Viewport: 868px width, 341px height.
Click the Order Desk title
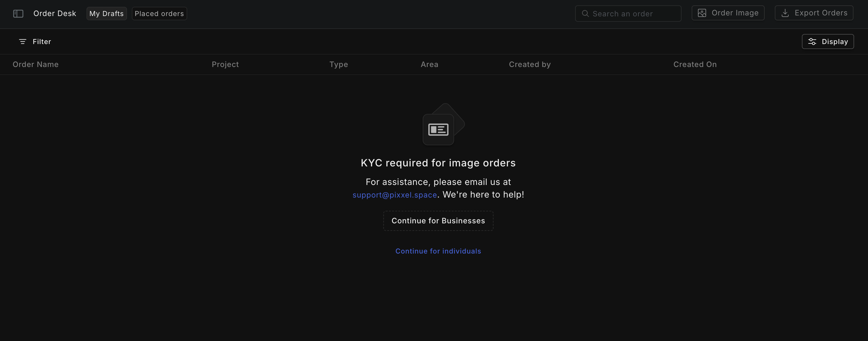(54, 14)
